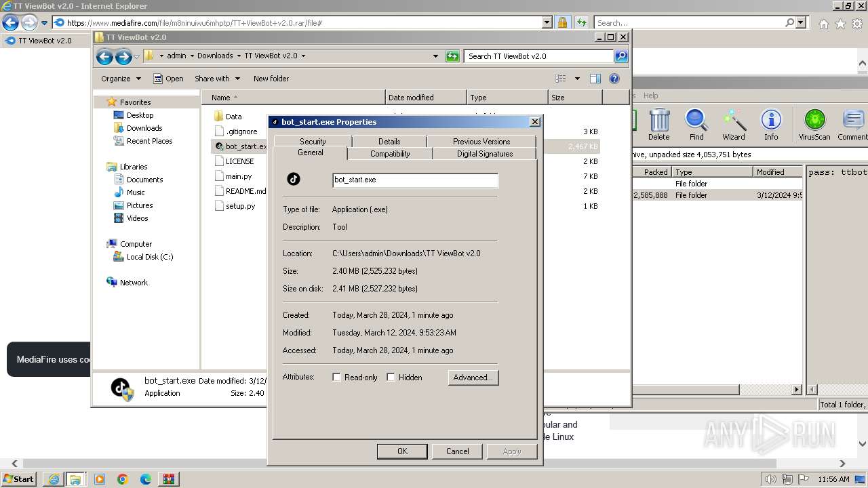The width and height of the screenshot is (868, 488).
Task: Click the New folder button
Action: 271,79
